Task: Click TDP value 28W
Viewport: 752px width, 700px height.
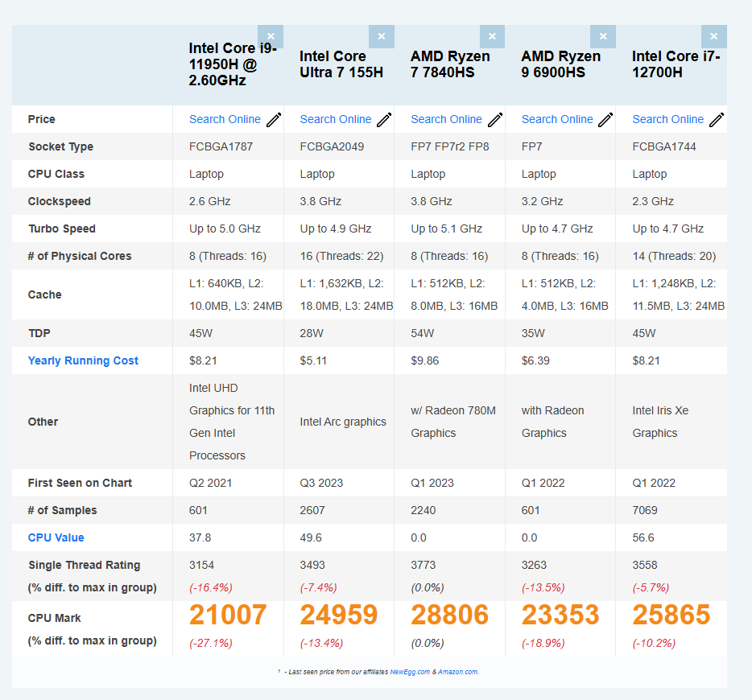Action: 312,333
